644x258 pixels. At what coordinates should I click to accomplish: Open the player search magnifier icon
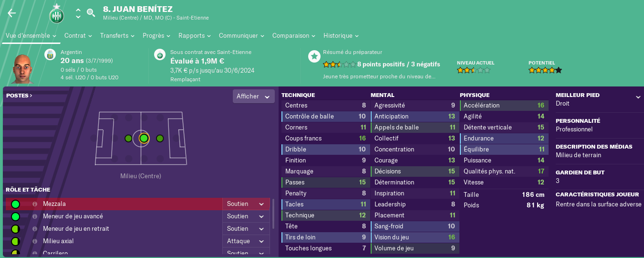[x=91, y=13]
